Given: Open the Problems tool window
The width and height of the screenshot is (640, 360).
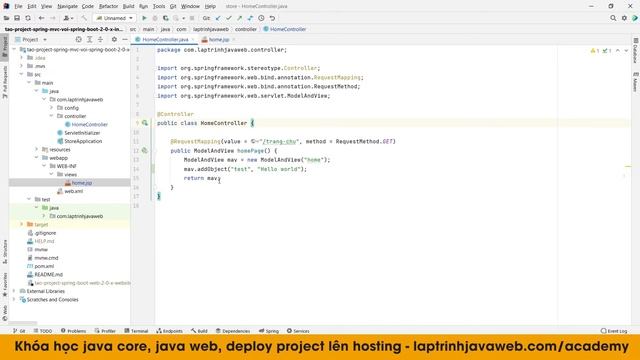Looking at the screenshot, I should click(73, 331).
